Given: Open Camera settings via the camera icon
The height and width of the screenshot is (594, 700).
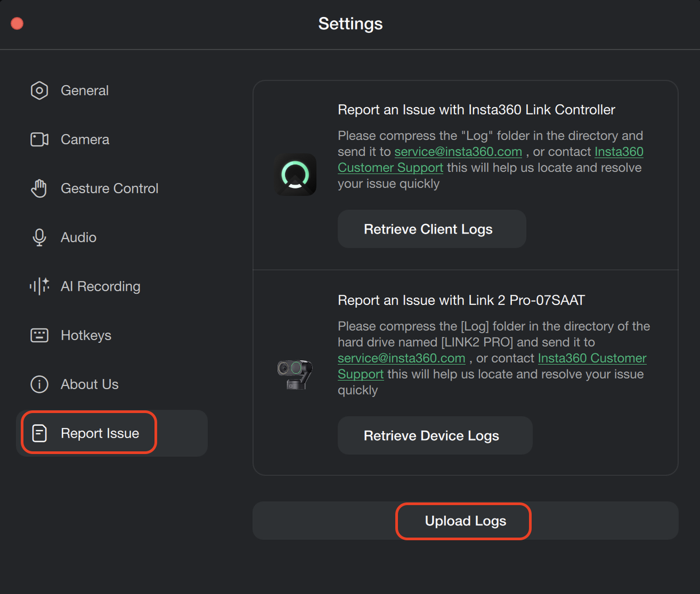Looking at the screenshot, I should coord(39,139).
